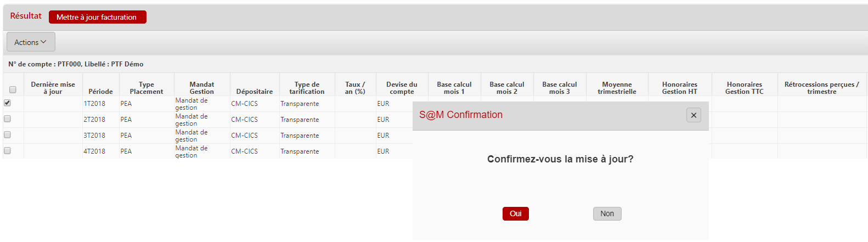This screenshot has width=868, height=242.
Task: Check the 4T2018 row checkbox
Action: (x=7, y=150)
